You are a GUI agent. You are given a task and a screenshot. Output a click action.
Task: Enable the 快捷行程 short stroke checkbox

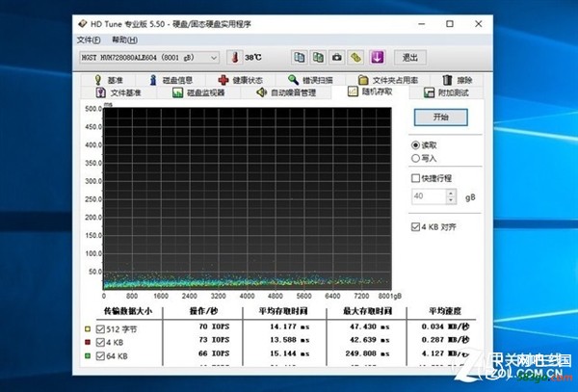[x=415, y=178]
